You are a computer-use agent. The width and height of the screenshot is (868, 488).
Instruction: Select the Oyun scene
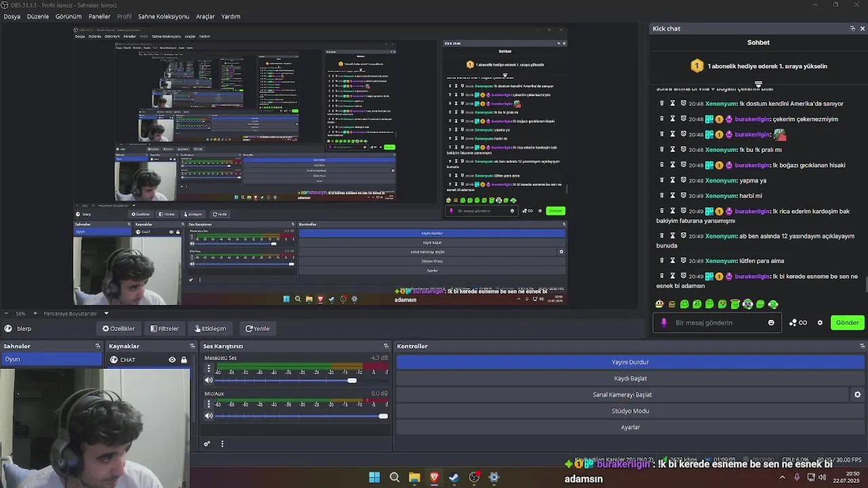click(51, 359)
